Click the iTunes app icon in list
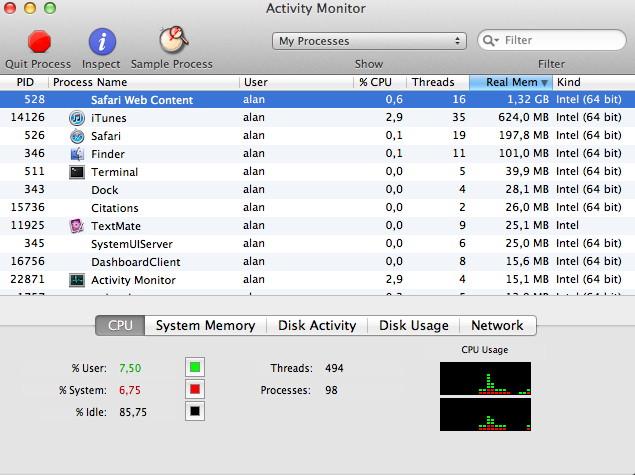The width and height of the screenshot is (635, 475). coord(77,118)
